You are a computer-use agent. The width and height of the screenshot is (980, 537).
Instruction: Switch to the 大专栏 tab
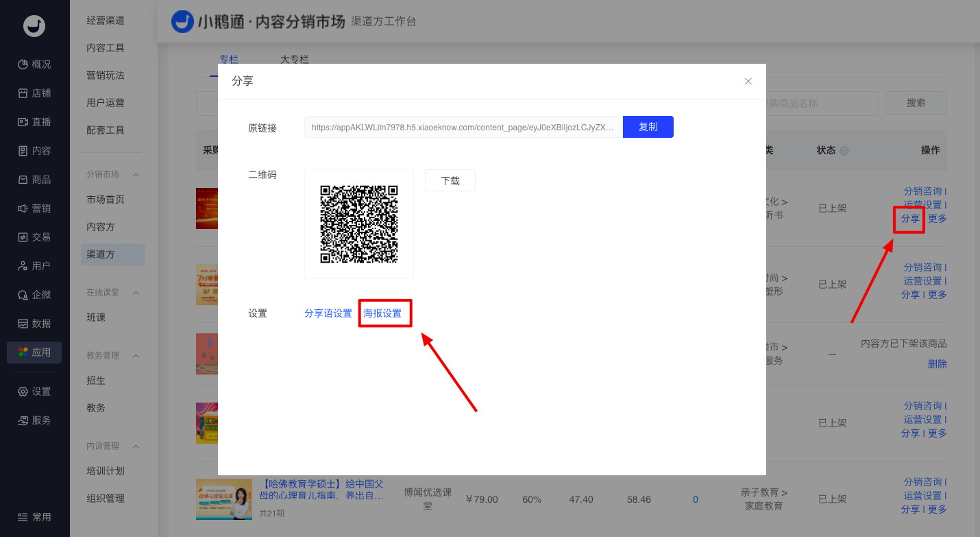[295, 60]
